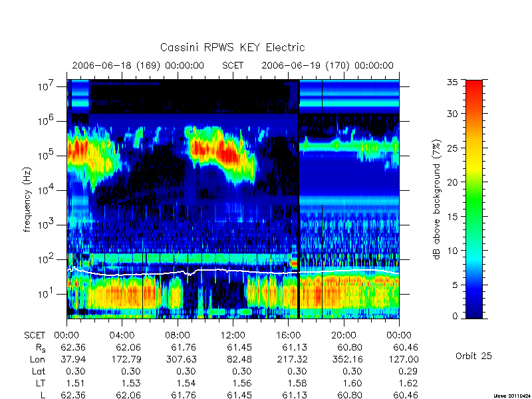Click longitude value 307.63
Screen dimensions: 532x399
pos(181,359)
